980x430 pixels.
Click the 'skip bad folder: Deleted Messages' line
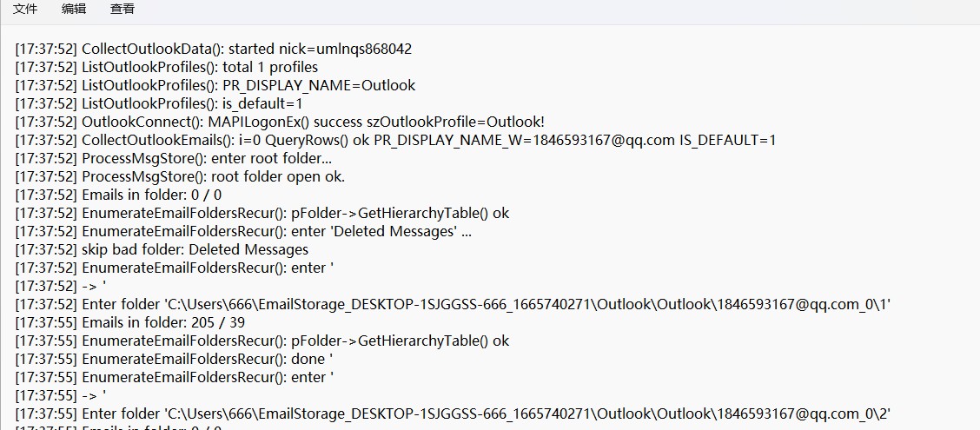[x=195, y=249]
